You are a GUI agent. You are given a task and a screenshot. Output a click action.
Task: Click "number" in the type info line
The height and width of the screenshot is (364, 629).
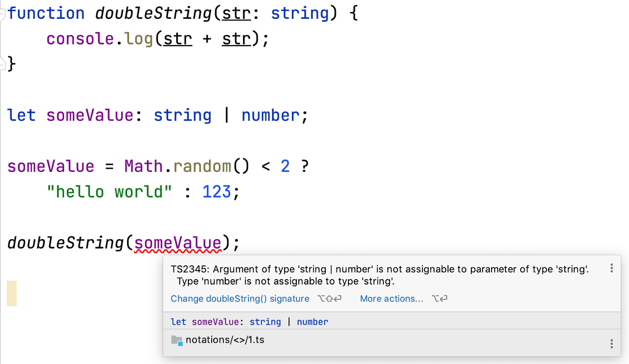312,321
